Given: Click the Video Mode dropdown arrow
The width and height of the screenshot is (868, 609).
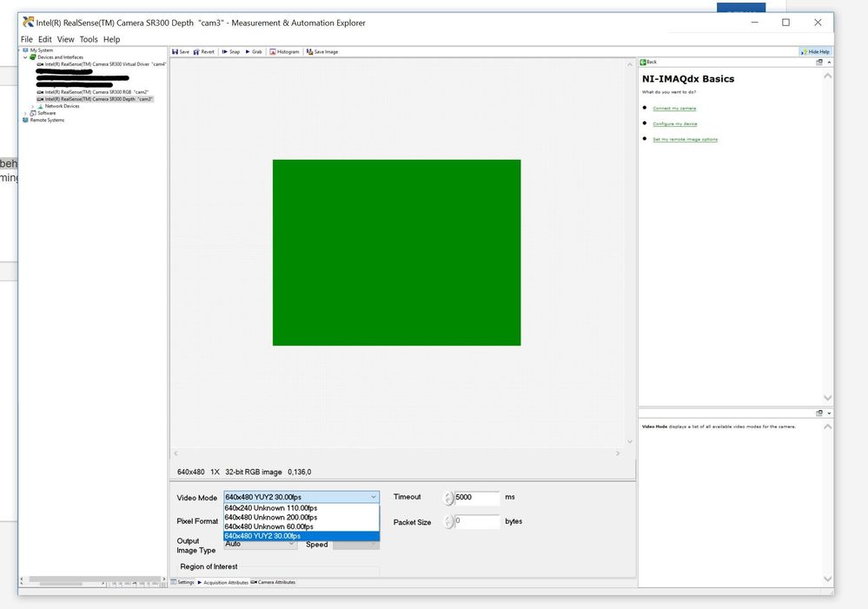Looking at the screenshot, I should point(374,497).
